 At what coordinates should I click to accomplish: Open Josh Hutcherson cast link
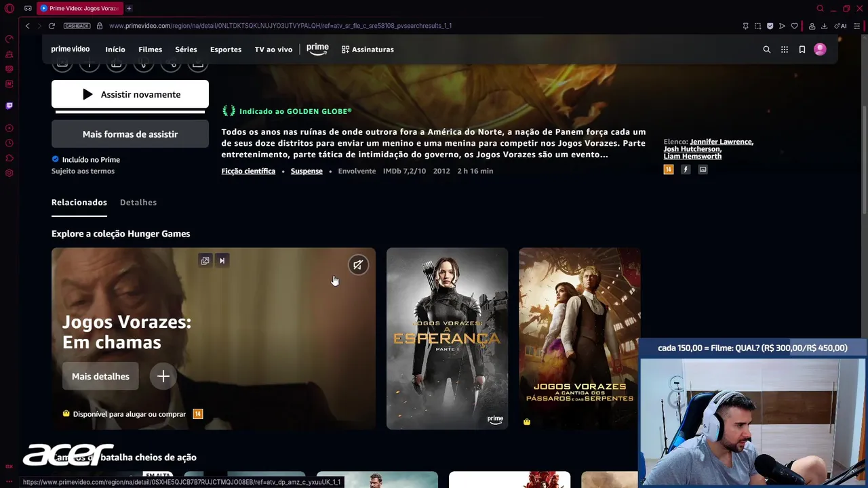coord(692,149)
